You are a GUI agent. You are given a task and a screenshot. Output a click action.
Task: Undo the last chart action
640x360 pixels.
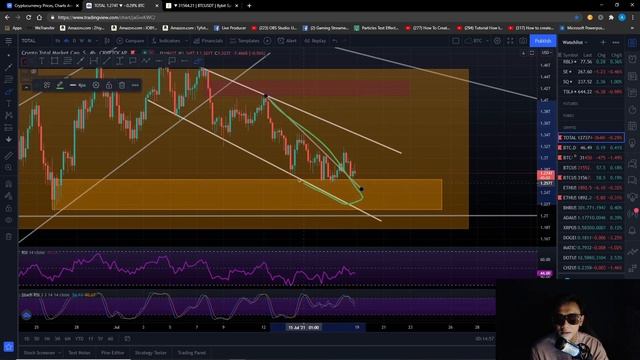tap(335, 41)
